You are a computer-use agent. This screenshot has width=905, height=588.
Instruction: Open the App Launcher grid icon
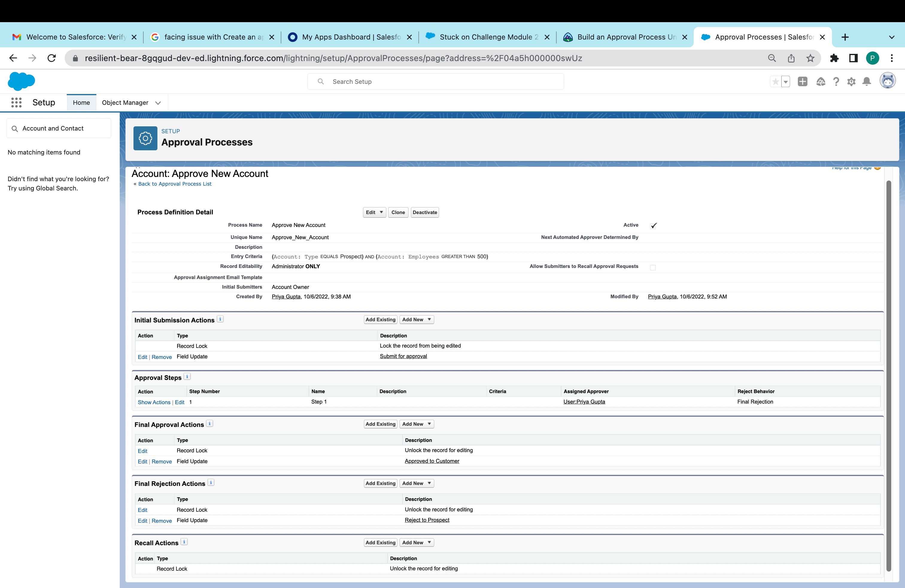pyautogui.click(x=16, y=103)
